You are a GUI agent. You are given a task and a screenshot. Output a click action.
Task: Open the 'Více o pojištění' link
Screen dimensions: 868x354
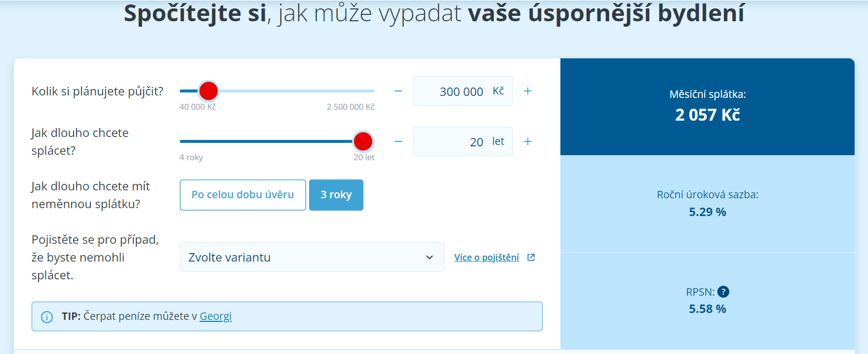(486, 258)
